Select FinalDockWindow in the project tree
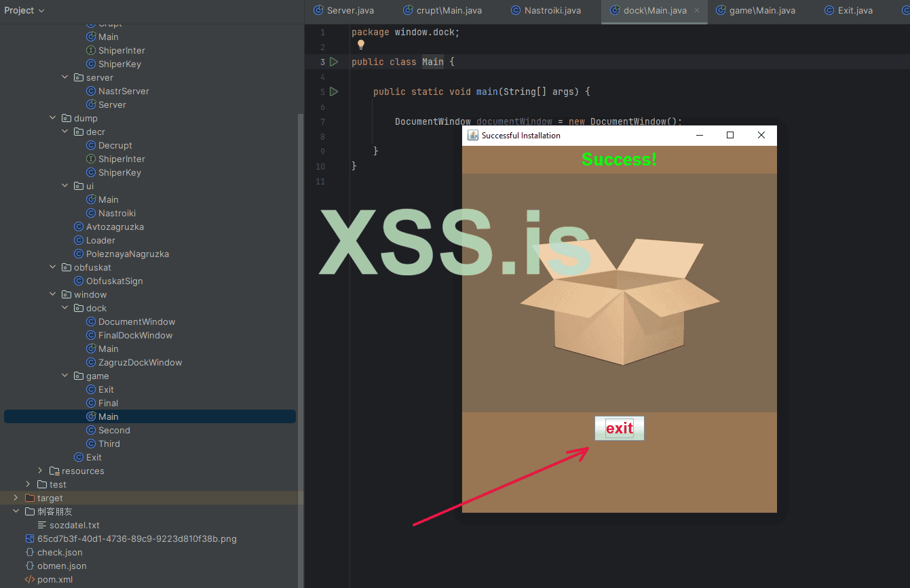The height and width of the screenshot is (588, 910). pos(135,335)
